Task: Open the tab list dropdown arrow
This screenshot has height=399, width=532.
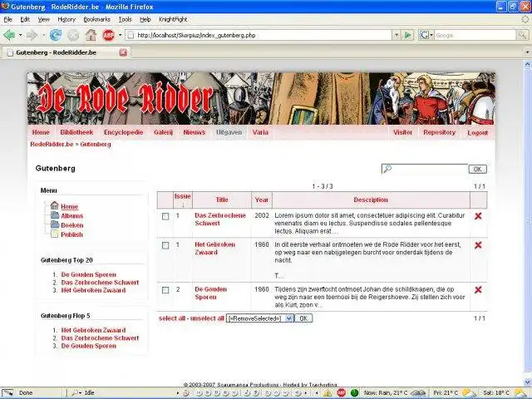Action: coord(527,52)
